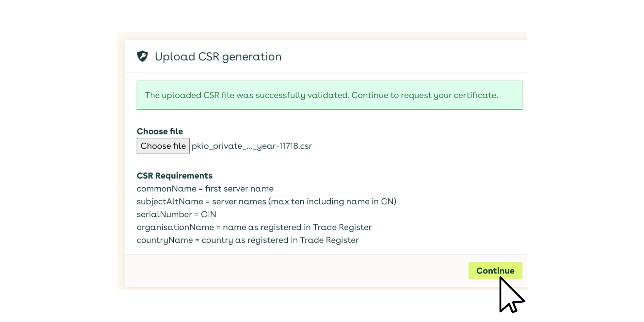Click the Choose file button
Screen dimensions: 644x322
163,146
